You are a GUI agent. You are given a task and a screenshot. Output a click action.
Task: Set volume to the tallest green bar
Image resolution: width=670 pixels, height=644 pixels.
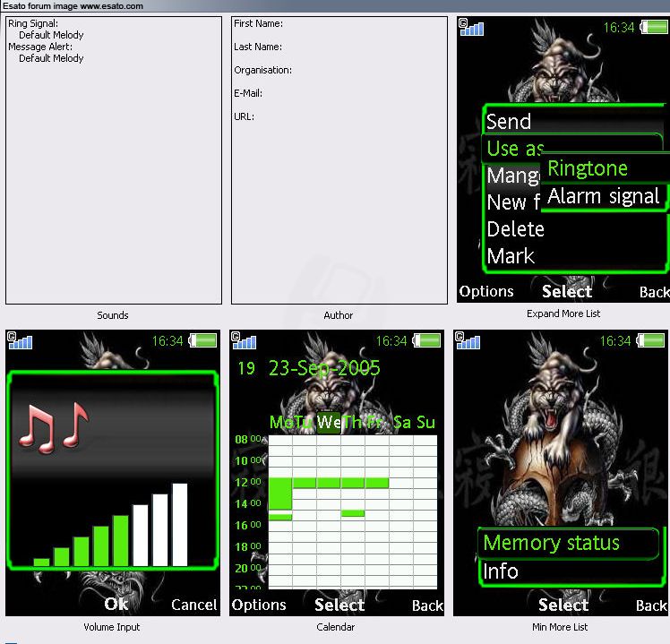121,541
